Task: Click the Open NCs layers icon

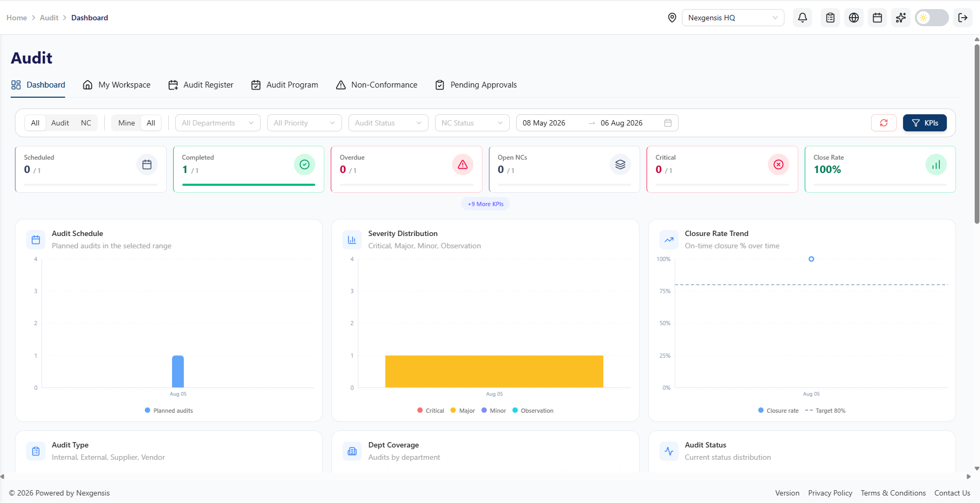Action: point(620,164)
